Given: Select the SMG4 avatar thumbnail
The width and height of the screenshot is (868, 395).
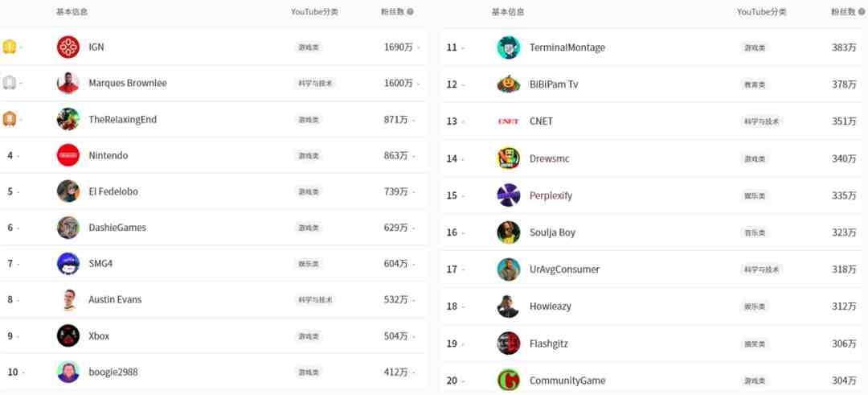Looking at the screenshot, I should coord(68,264).
